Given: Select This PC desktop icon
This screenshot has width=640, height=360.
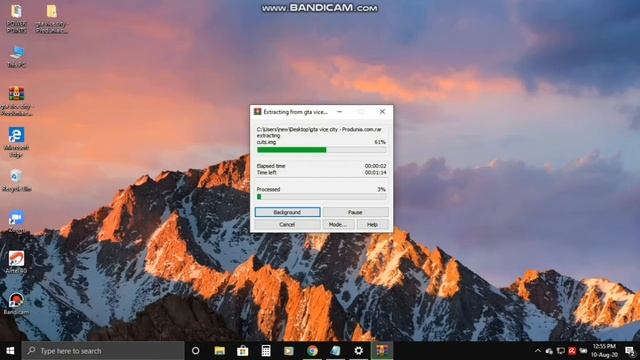Looking at the screenshot, I should 17,56.
